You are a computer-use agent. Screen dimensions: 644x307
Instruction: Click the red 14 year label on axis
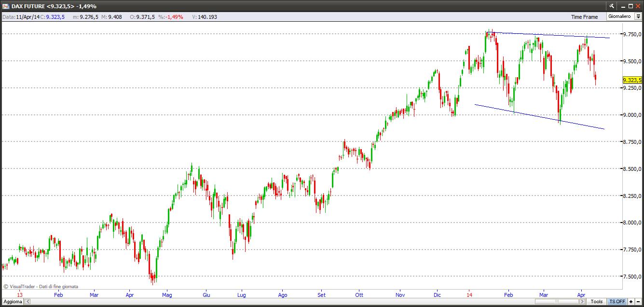tap(469, 294)
